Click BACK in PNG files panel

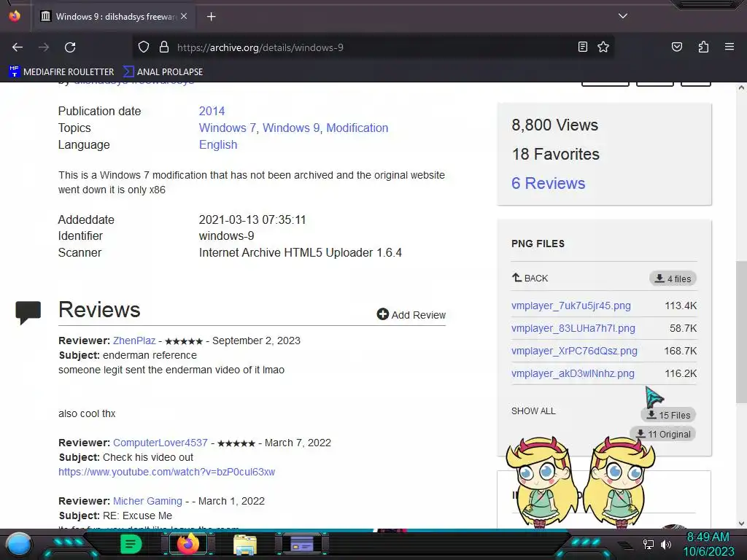point(530,278)
